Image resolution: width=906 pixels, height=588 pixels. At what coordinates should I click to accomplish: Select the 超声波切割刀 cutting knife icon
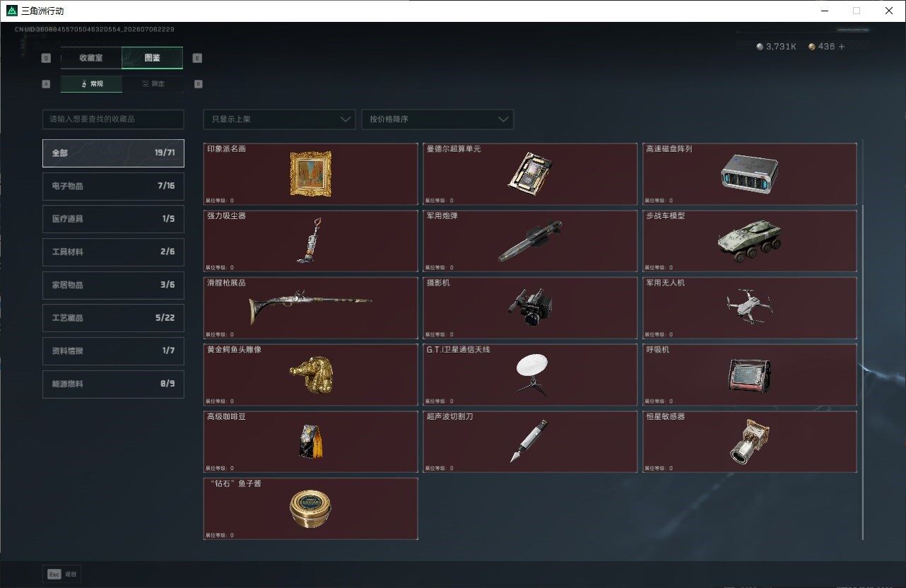(530, 441)
